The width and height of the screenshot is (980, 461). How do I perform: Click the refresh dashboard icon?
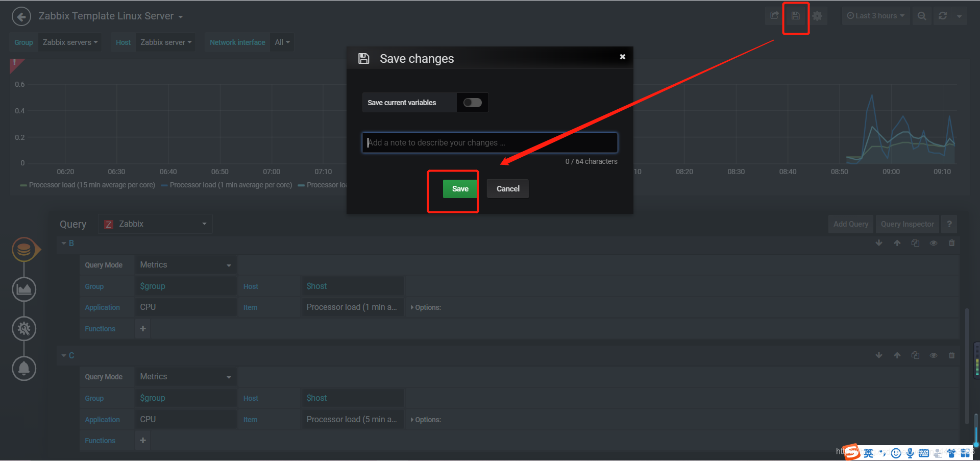click(x=943, y=16)
